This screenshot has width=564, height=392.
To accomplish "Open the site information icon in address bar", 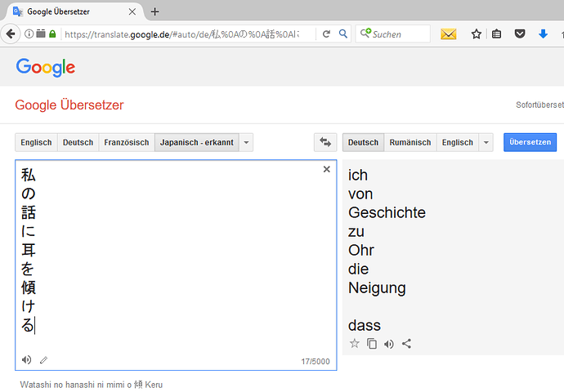I will click(x=29, y=33).
